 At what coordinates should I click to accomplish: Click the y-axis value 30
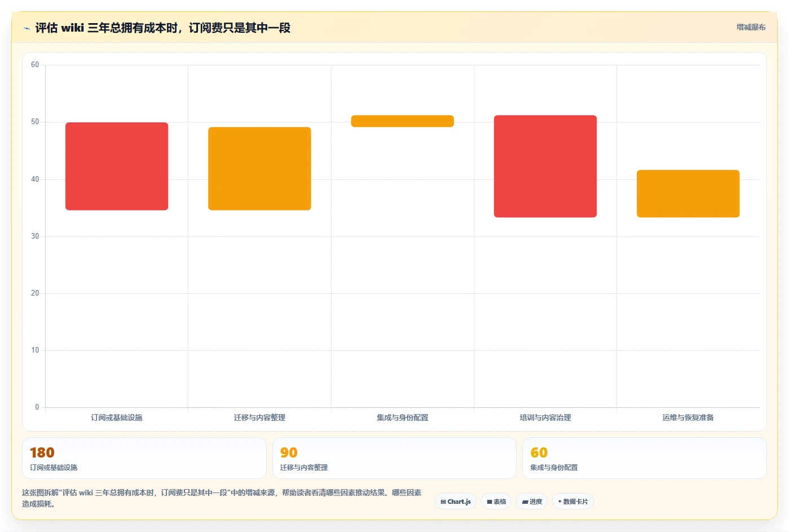35,236
